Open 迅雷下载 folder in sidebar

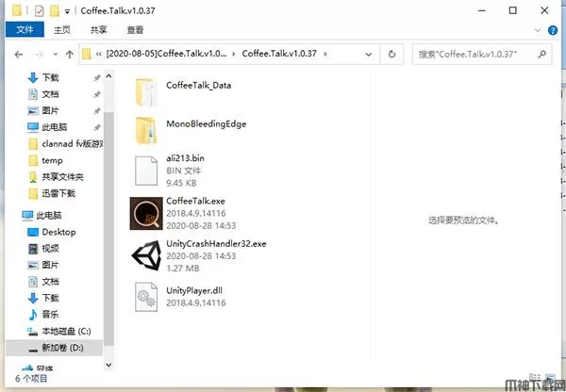52,193
